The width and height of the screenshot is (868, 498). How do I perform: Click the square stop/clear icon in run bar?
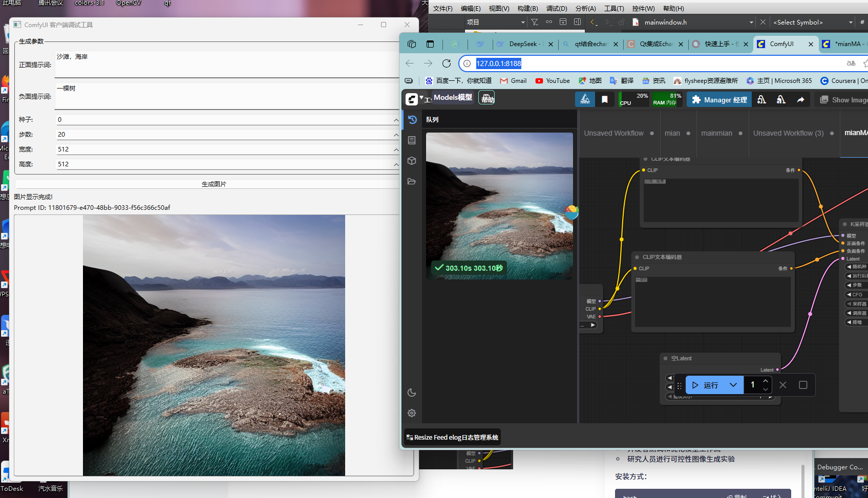803,385
